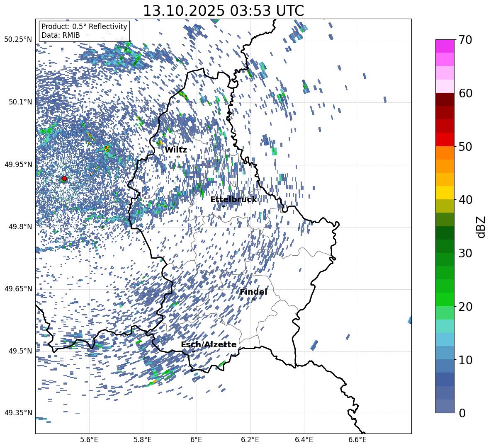Click the 'Product: 0.5° Reflectivity' text
The width and height of the screenshot is (491, 448).
click(84, 27)
